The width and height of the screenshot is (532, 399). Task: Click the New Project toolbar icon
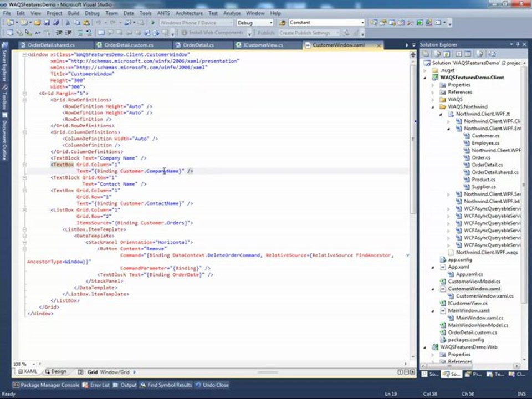point(10,23)
